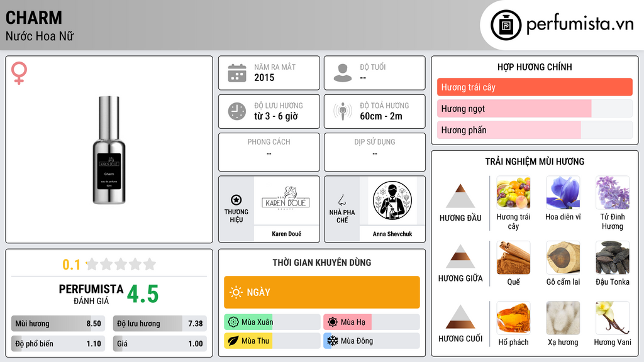Click the Độ lưu hương 7.38 rating bar
Screen dimensions: 644x362
pyautogui.click(x=160, y=324)
